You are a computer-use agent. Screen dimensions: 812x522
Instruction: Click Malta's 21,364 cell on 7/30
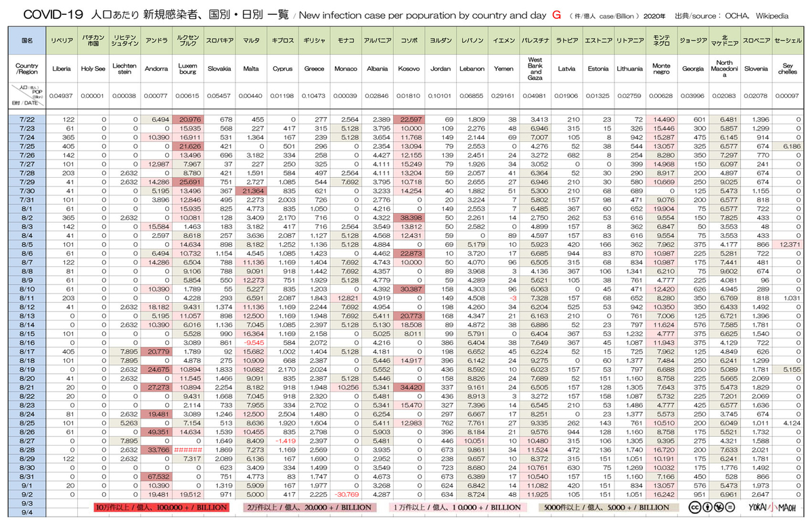point(250,191)
